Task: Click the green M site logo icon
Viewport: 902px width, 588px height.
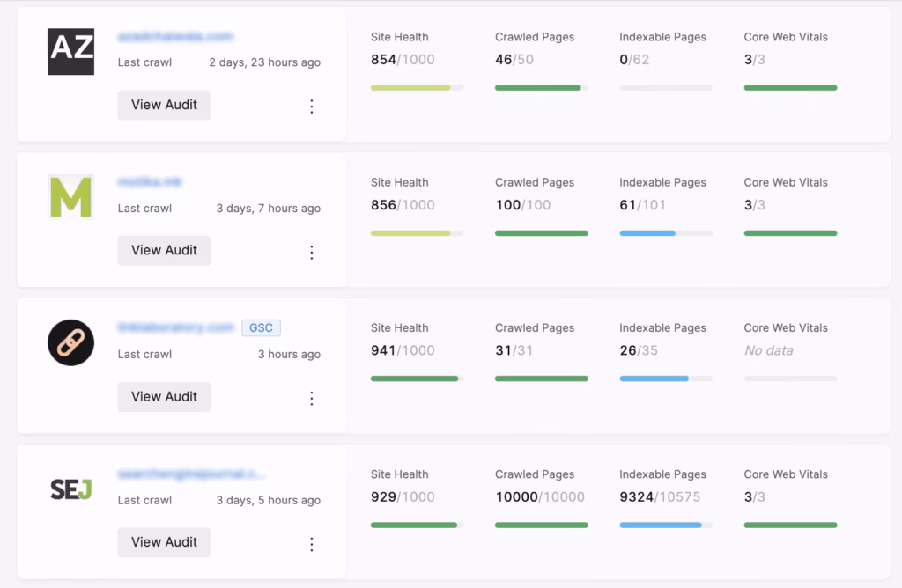Action: coord(70,199)
